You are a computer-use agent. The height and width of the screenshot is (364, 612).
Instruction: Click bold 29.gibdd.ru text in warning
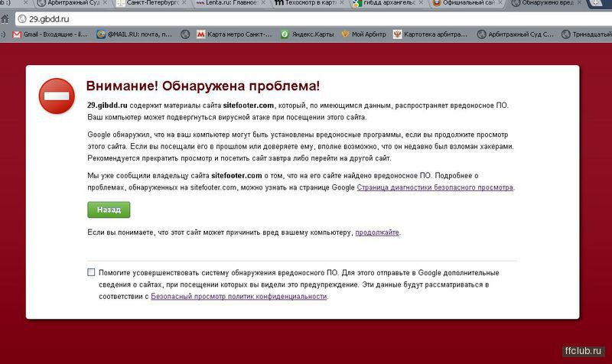coord(107,106)
